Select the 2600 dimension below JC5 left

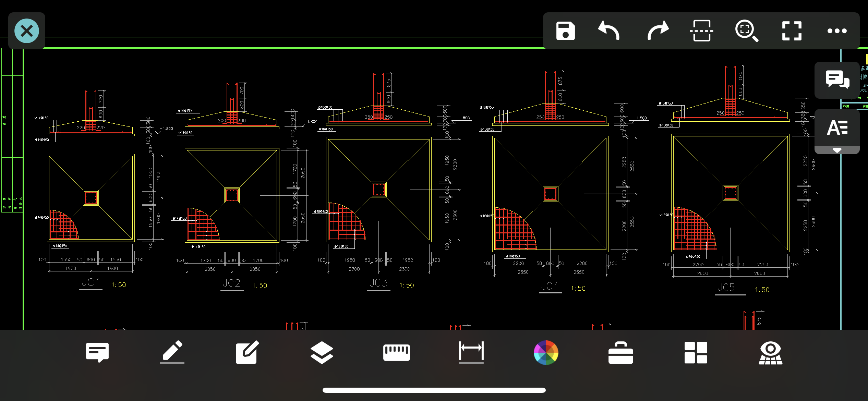[x=702, y=274]
